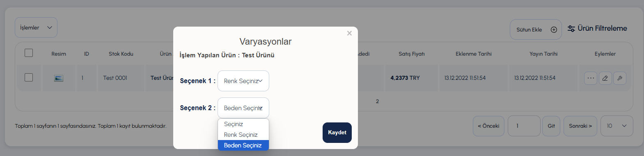
Task: Open the product image thumbnail
Action: point(59,78)
